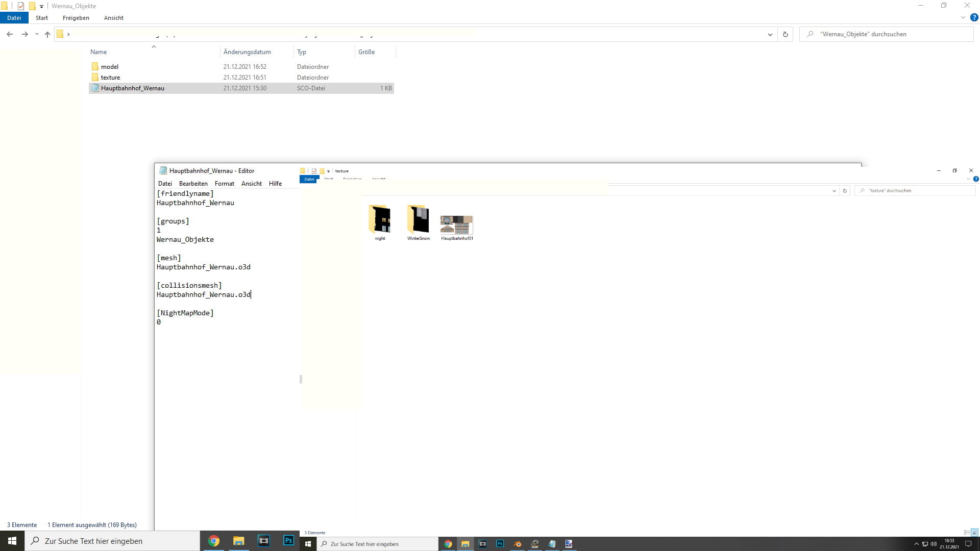Toggle the properties checkbox in the title bar

pos(21,6)
